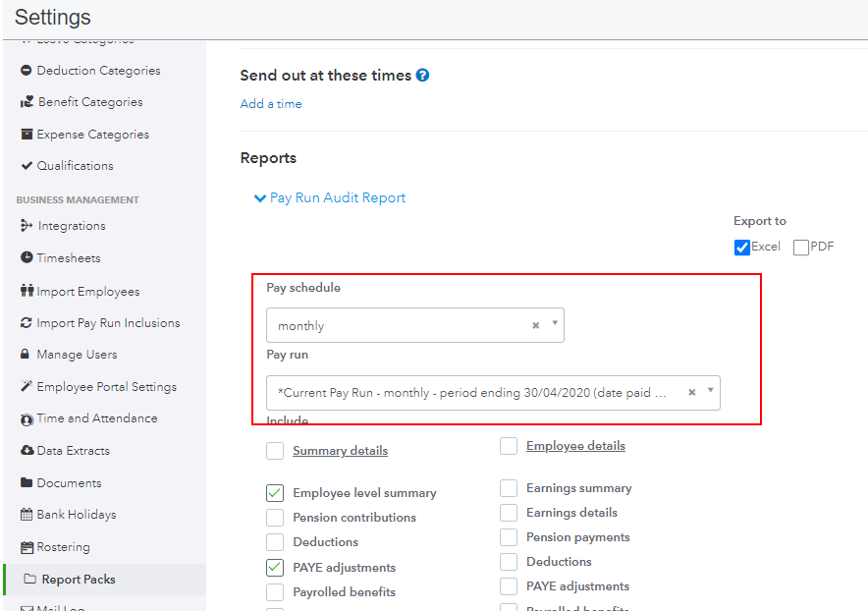The height and width of the screenshot is (611, 868).
Task: Click the help icon beside Send out times
Action: click(422, 75)
